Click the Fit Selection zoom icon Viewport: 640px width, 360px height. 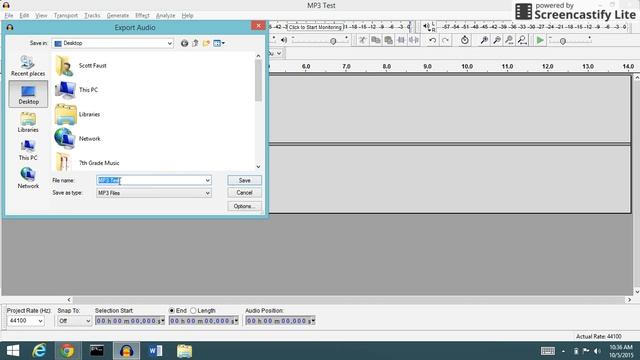[x=509, y=40]
